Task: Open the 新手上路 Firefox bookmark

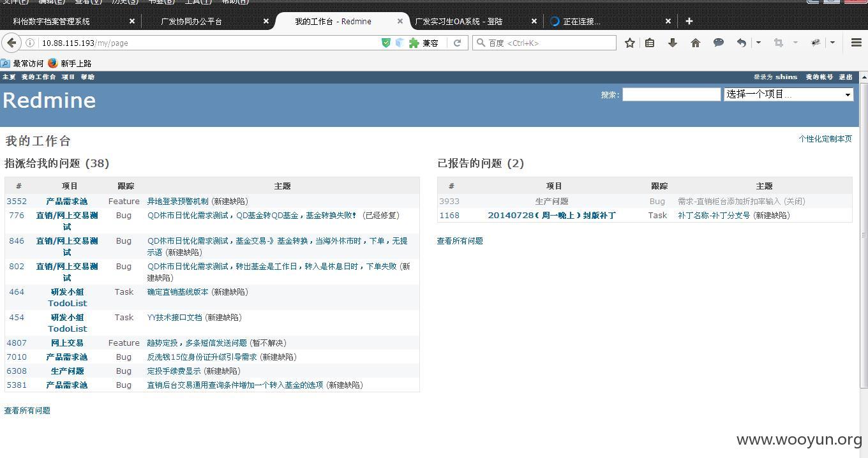Action: click(x=70, y=63)
